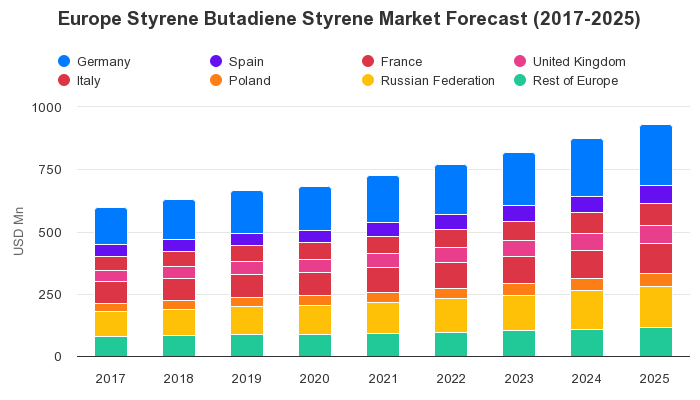Image resolution: width=700 pixels, height=400 pixels.
Task: Click the 2025 x-axis label
Action: pyautogui.click(x=654, y=379)
